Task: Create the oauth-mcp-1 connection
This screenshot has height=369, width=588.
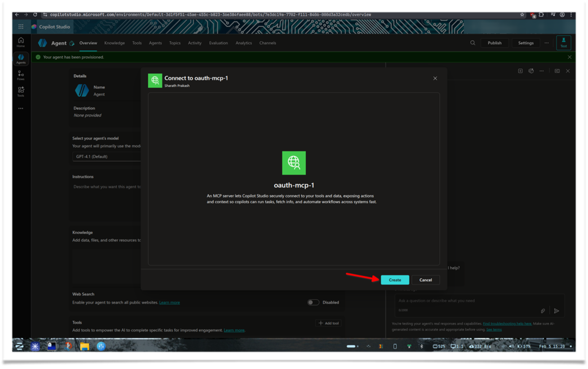Action: coord(395,280)
